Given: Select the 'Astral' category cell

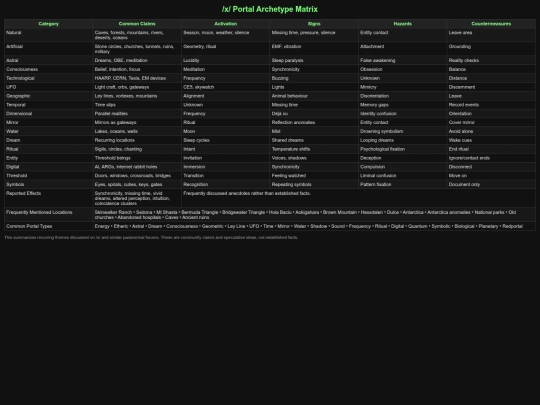Looking at the screenshot, I should 49,60.
